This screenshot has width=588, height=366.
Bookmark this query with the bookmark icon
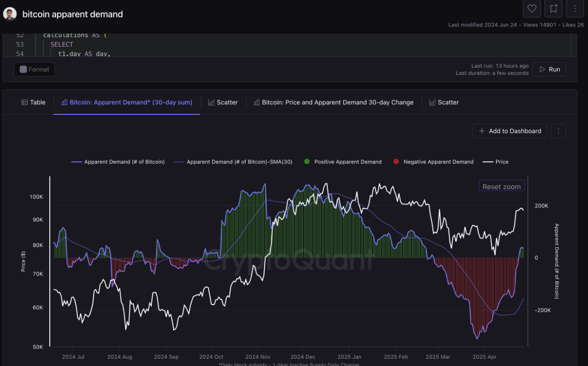pos(553,8)
